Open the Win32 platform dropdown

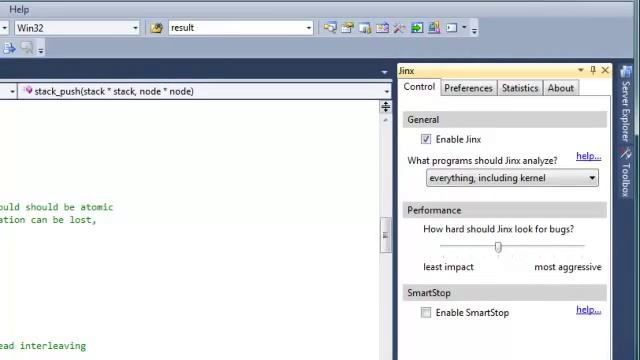point(77,28)
